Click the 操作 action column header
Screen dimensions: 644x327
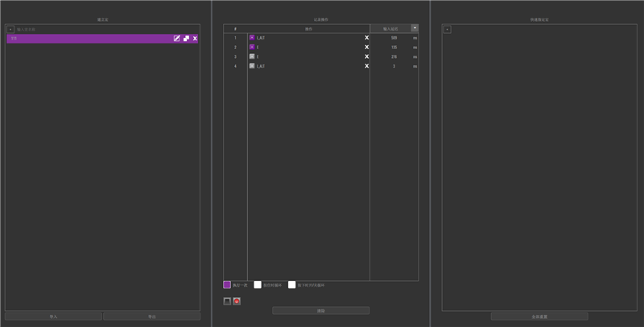point(308,29)
